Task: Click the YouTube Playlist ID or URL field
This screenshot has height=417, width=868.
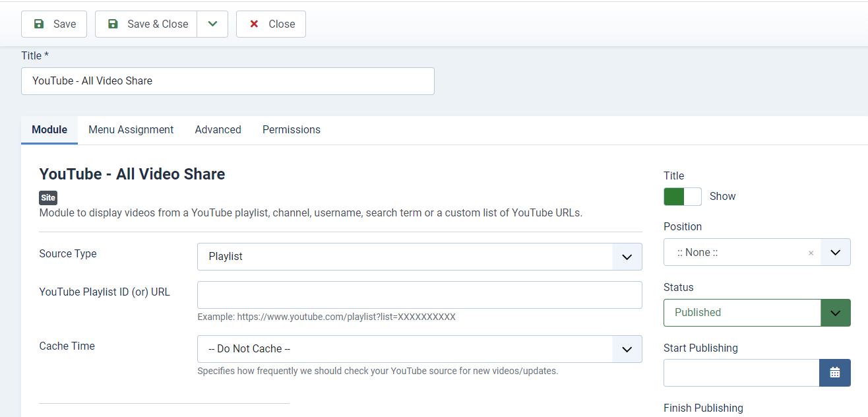Action: [x=419, y=295]
